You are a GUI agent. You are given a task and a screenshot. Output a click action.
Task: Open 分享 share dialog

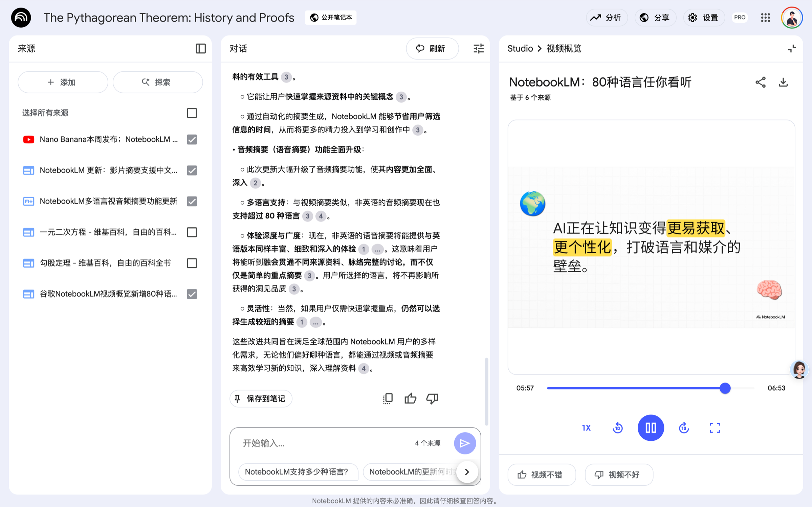click(x=655, y=18)
